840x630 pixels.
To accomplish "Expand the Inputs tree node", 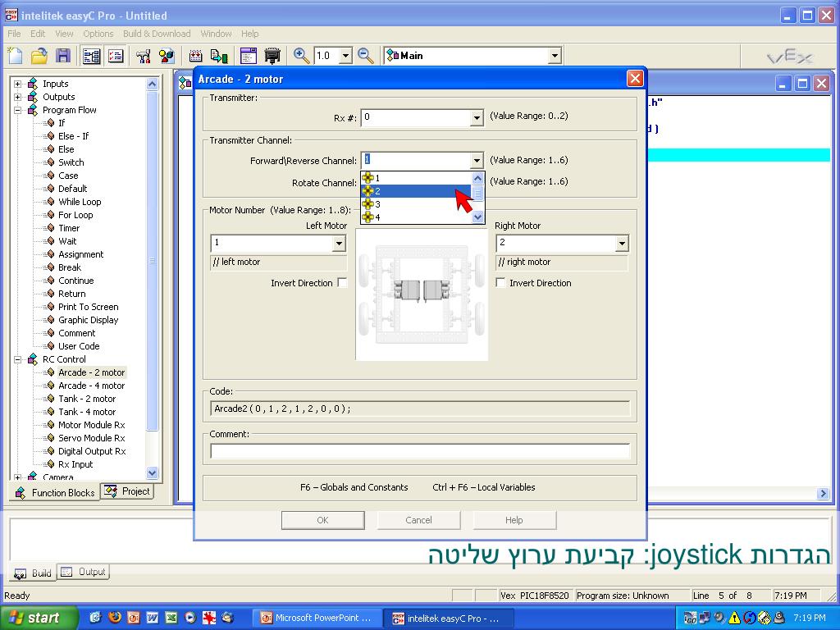I will [18, 84].
